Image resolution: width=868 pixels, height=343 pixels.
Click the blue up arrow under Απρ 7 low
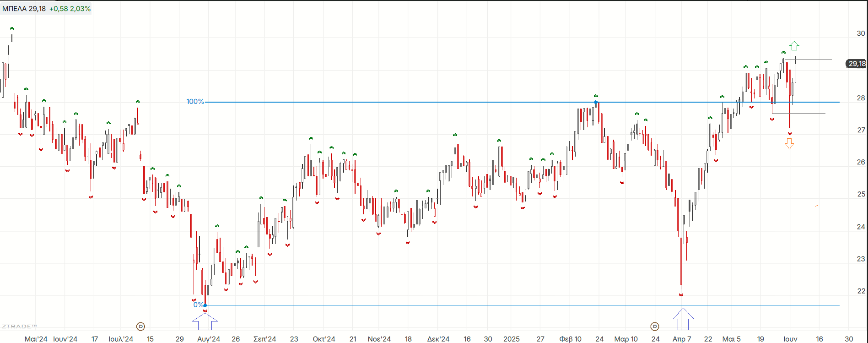tap(683, 319)
